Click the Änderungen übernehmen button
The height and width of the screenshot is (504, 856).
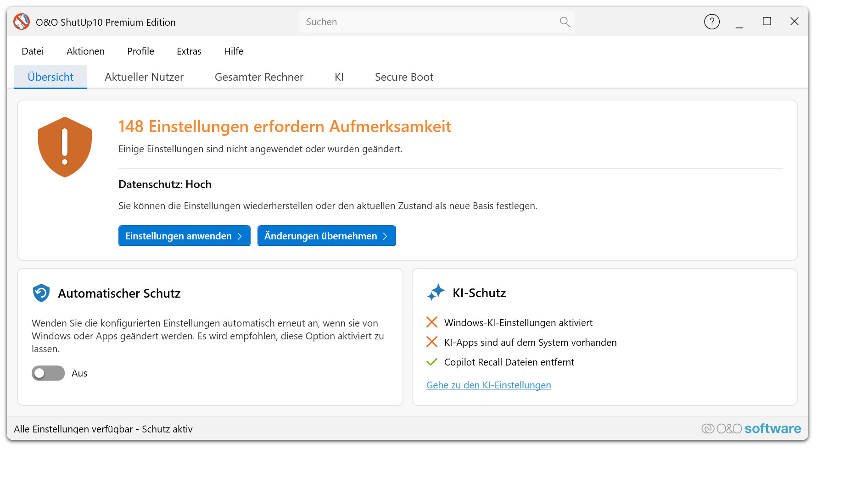pyautogui.click(x=327, y=236)
